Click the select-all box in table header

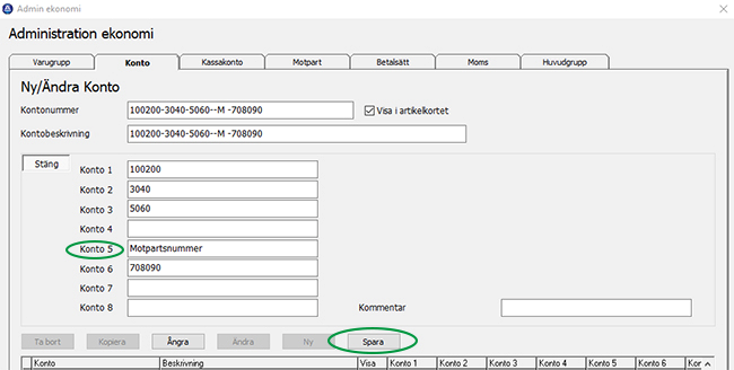coord(27,363)
